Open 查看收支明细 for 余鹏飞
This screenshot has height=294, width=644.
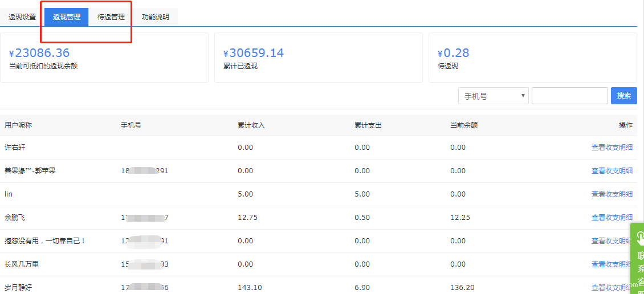coord(612,217)
